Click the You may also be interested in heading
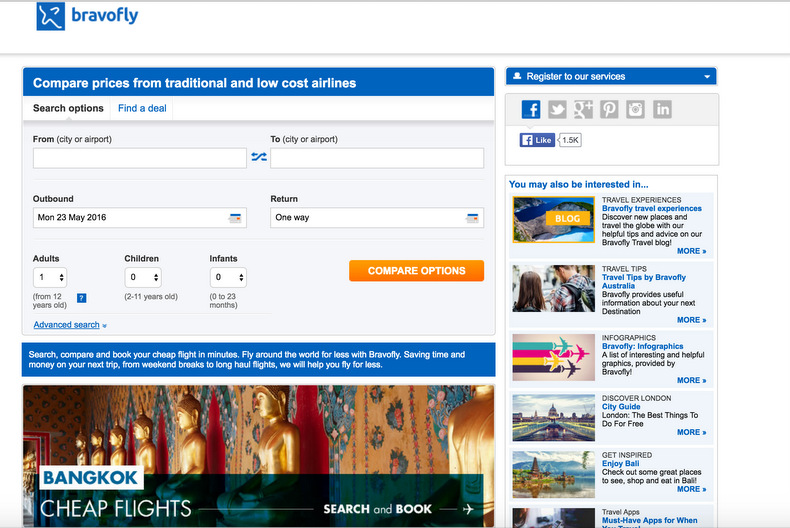 (578, 184)
